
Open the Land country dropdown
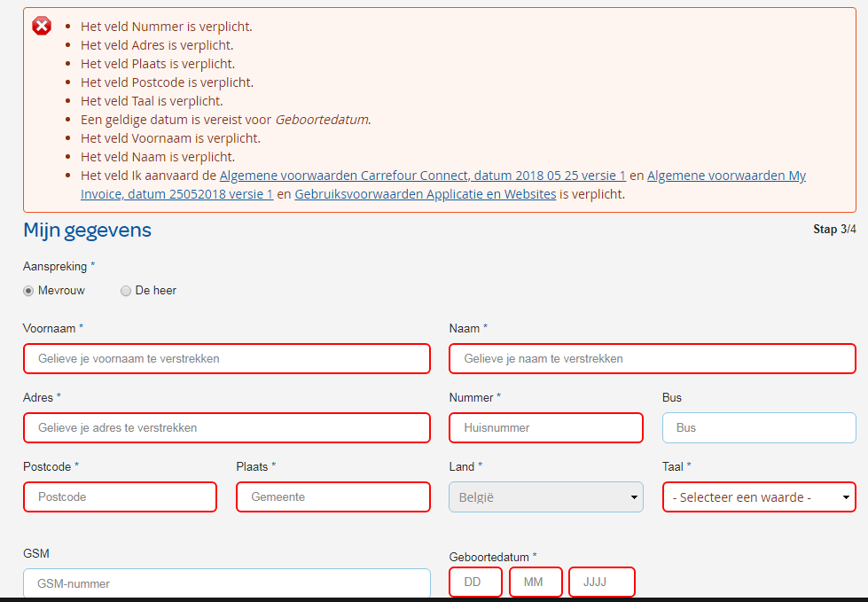coord(545,497)
